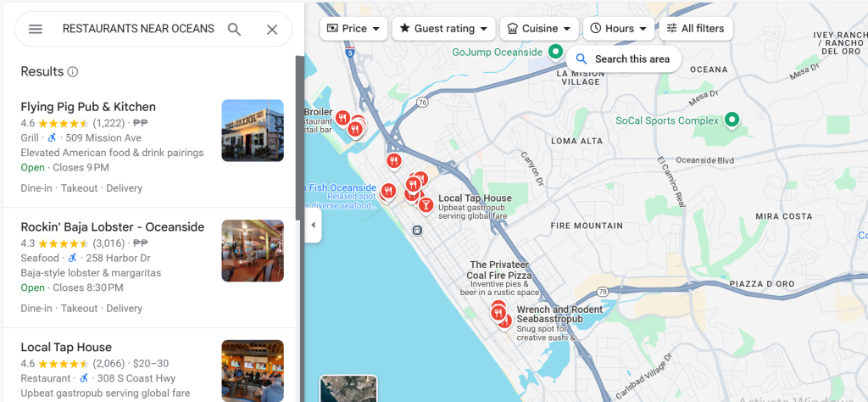This screenshot has width=868, height=402.
Task: Click the Fish Oceanside map label
Action: [x=341, y=187]
